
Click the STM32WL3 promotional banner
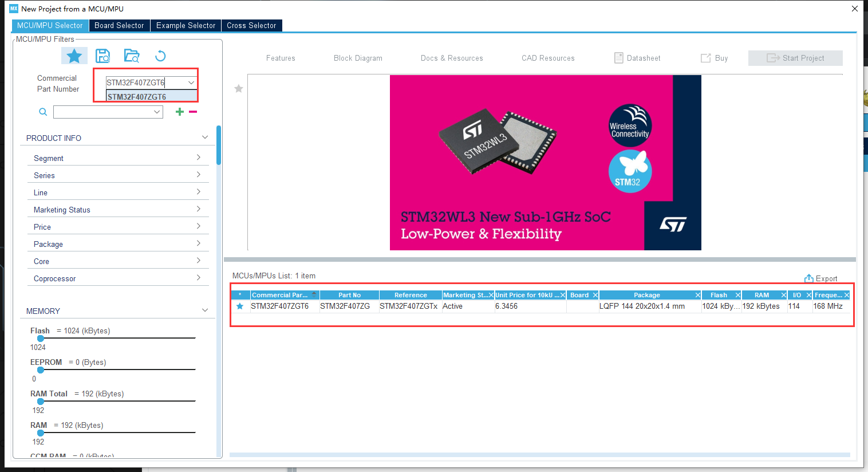pos(546,163)
